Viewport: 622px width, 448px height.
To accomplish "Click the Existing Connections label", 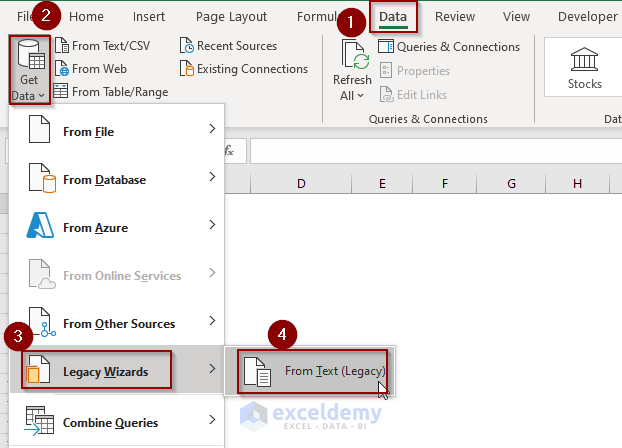I will click(252, 69).
